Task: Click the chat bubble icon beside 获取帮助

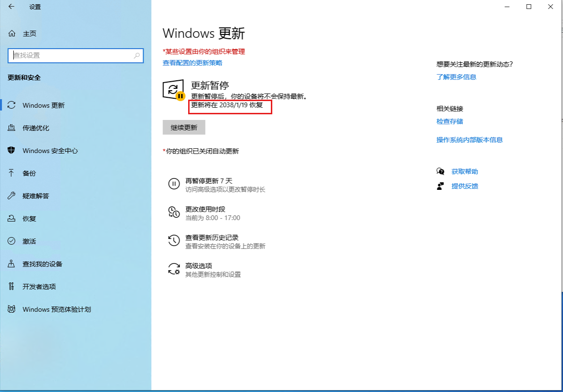Action: (440, 171)
